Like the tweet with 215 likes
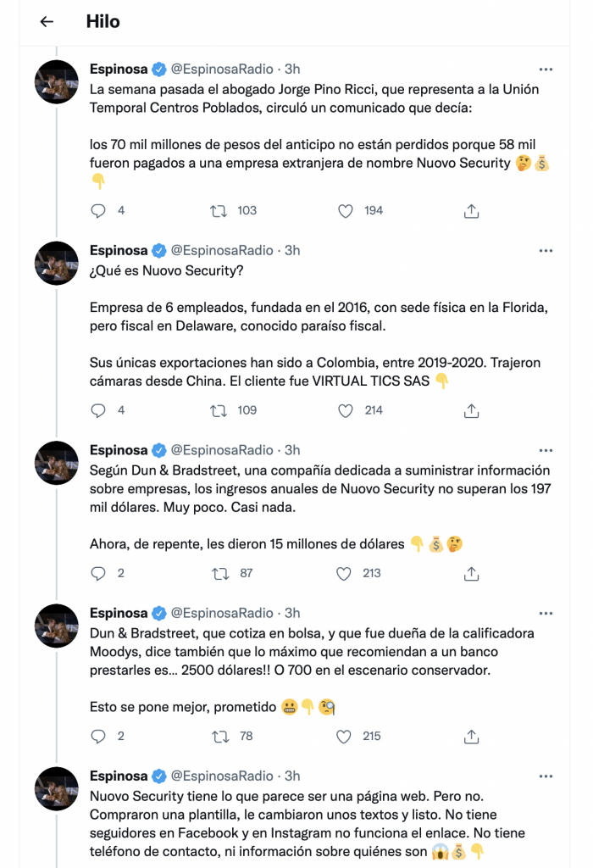Image resolution: width=593 pixels, height=868 pixels. (x=345, y=736)
